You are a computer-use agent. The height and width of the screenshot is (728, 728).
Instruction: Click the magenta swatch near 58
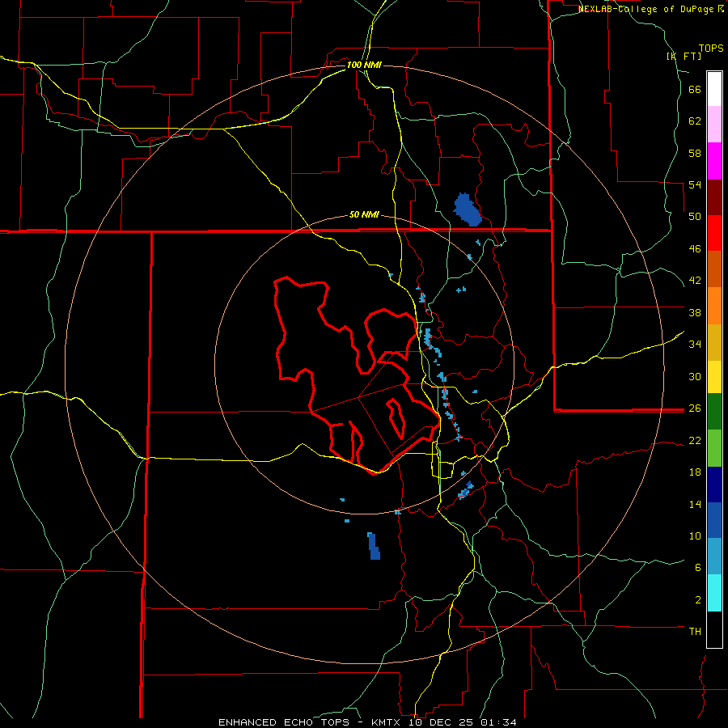pyautogui.click(x=714, y=161)
